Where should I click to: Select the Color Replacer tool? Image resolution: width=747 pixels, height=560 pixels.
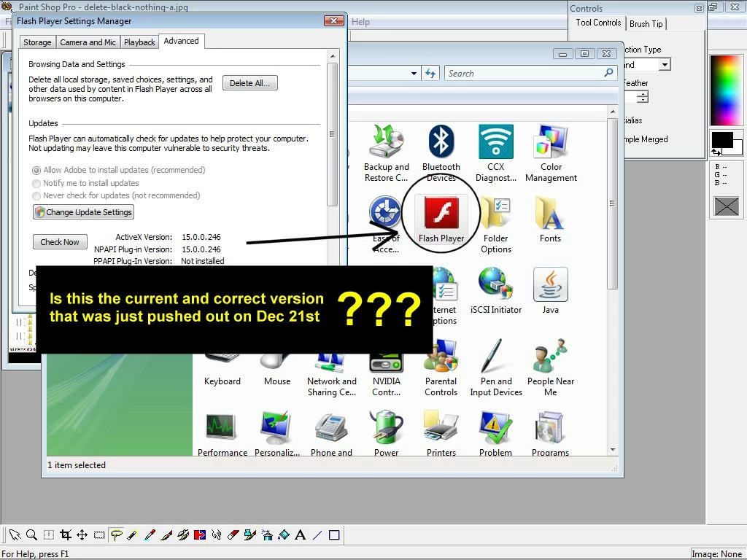tap(200, 534)
